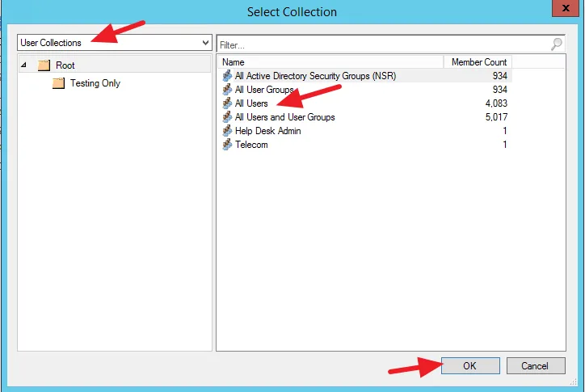Select All Active Directory Security Groups (NSR)
The image size is (585, 392).
[315, 76]
